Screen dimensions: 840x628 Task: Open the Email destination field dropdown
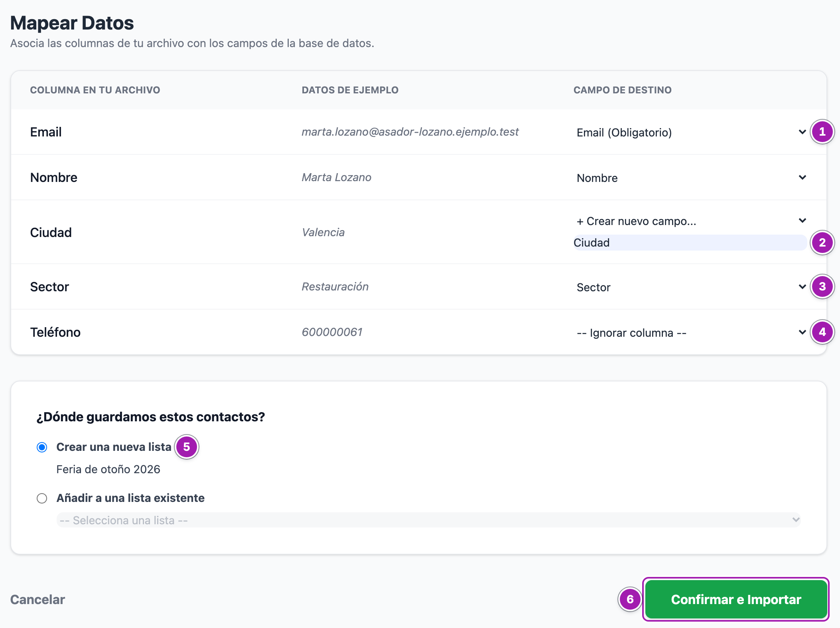point(691,132)
